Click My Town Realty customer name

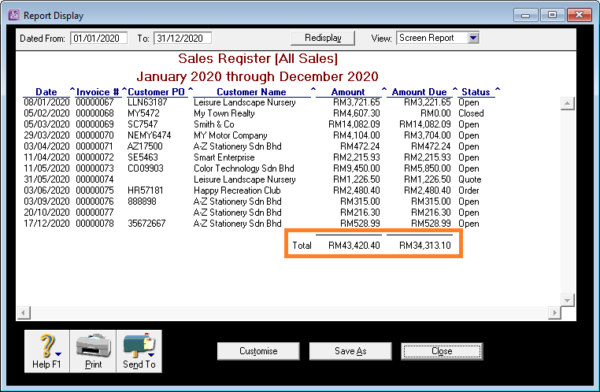tap(224, 113)
